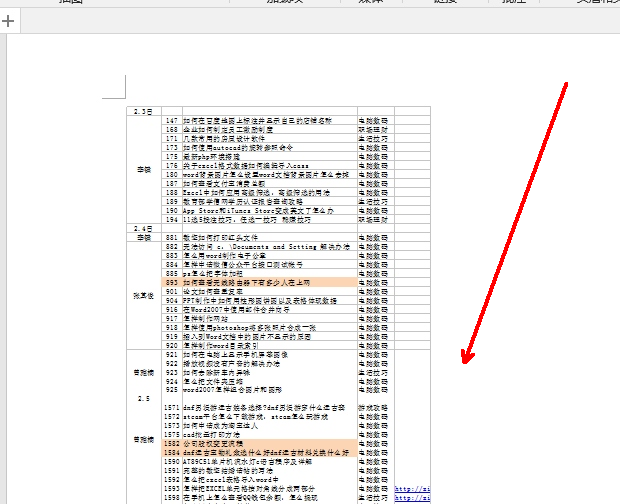Open the http link in row 1598

click(x=412, y=498)
